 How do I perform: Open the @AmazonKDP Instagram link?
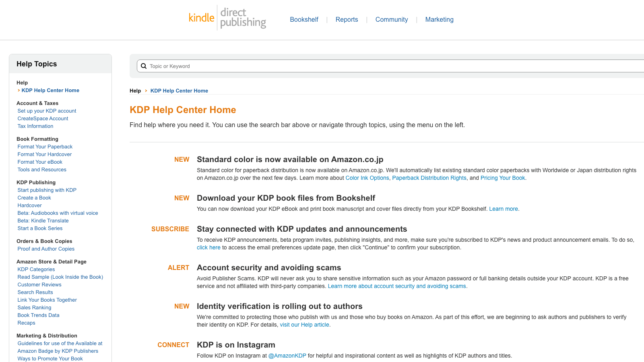point(287,356)
